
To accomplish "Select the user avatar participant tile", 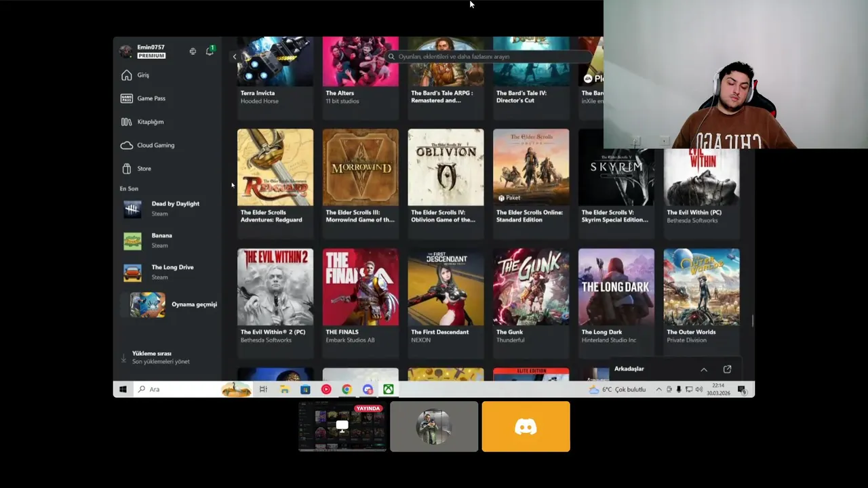I will point(434,426).
